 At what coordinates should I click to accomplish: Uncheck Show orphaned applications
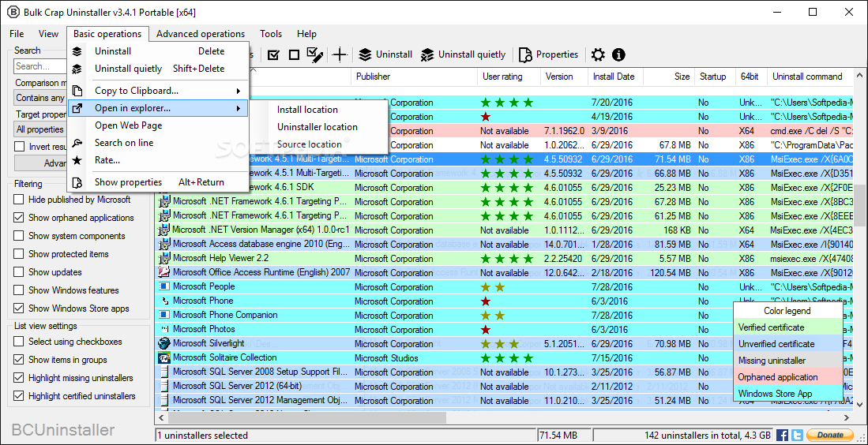click(19, 218)
